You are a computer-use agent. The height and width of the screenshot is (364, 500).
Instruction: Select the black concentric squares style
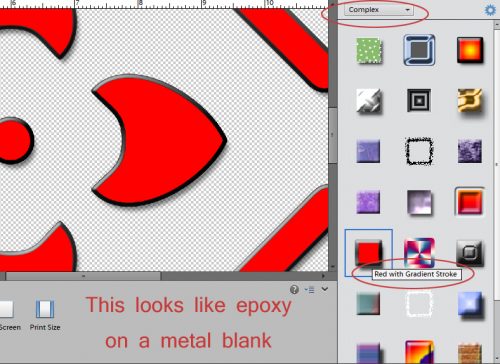419,100
